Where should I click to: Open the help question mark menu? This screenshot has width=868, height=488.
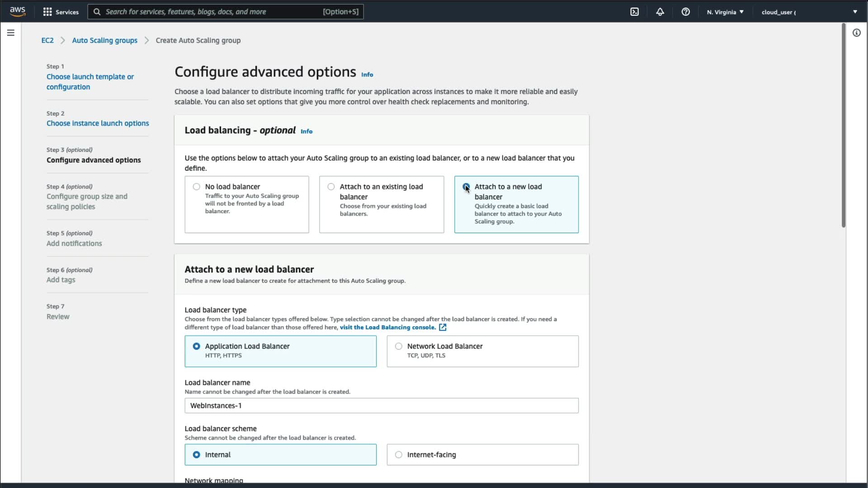point(685,12)
